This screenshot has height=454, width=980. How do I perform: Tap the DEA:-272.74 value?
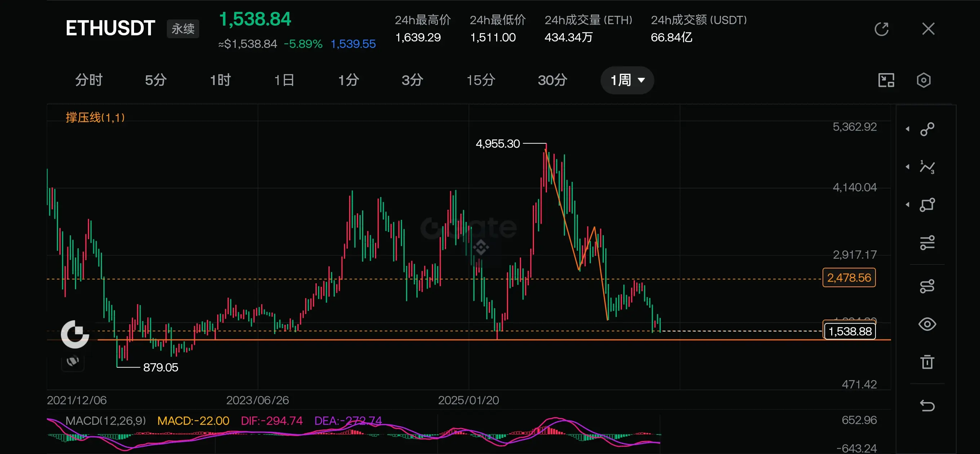(x=348, y=420)
